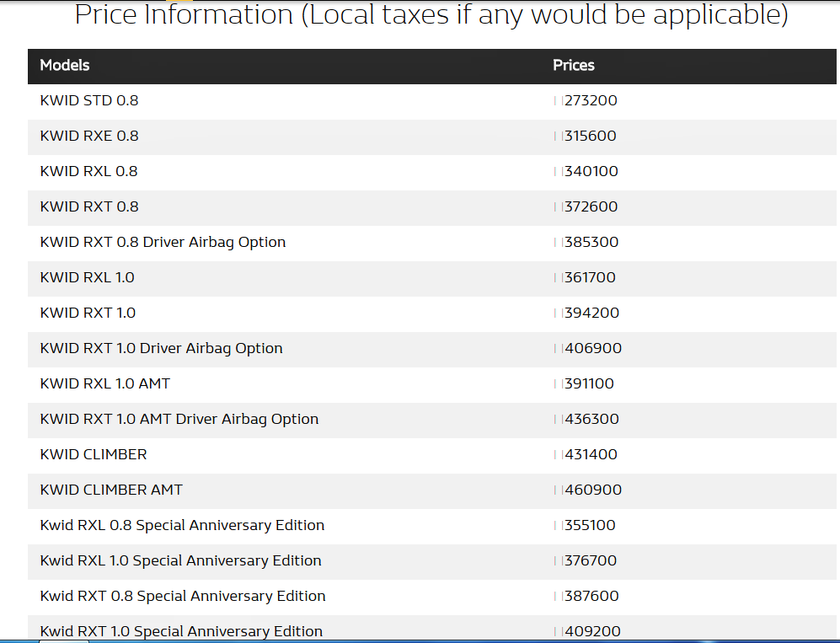
Task: Select 'Kwid RXT 0.8 Special Anniversary Edition' model
Action: pyautogui.click(x=183, y=596)
